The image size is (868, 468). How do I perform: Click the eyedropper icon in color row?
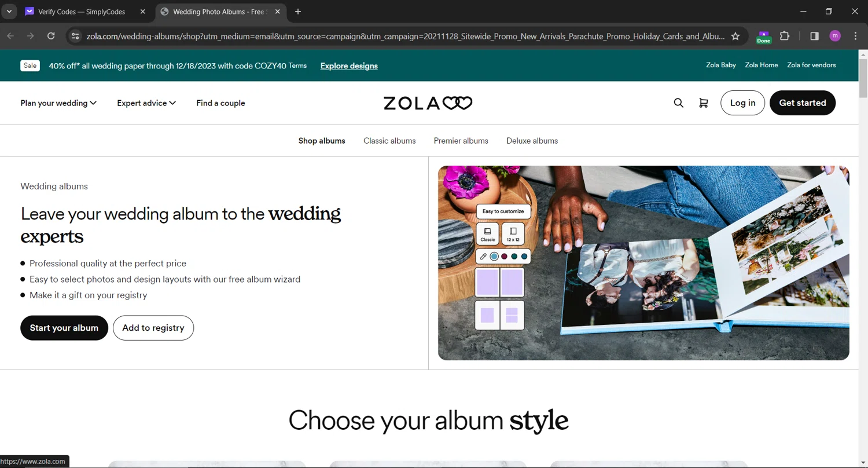483,257
